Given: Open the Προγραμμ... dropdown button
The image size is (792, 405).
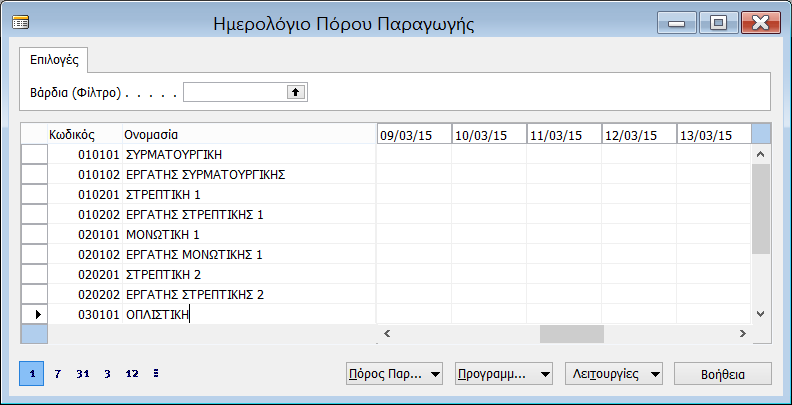Looking at the screenshot, I should click(x=504, y=374).
